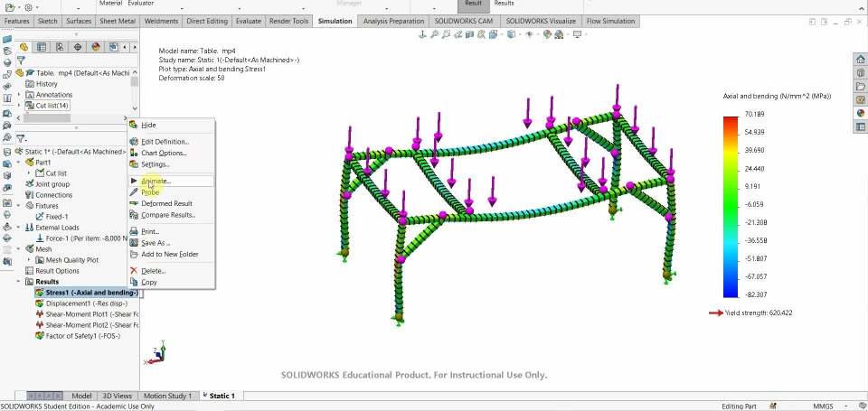This screenshot has width=868, height=411.
Task: Switch to the Analysis Preparation tab
Action: coord(393,21)
